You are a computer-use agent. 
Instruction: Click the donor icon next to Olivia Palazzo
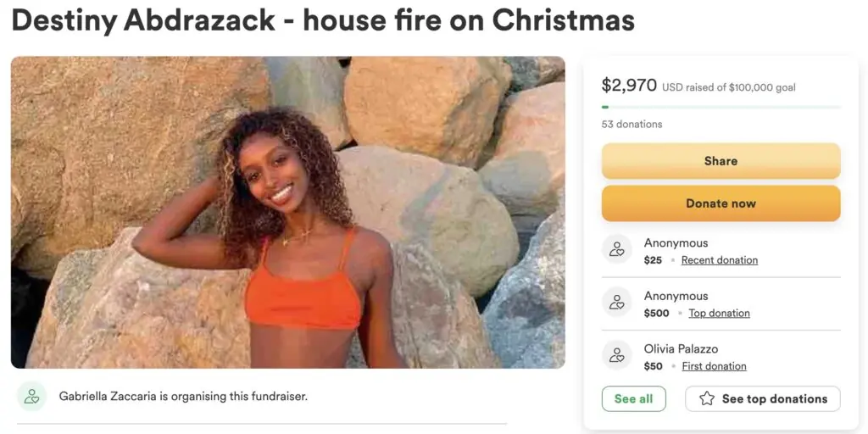617,356
